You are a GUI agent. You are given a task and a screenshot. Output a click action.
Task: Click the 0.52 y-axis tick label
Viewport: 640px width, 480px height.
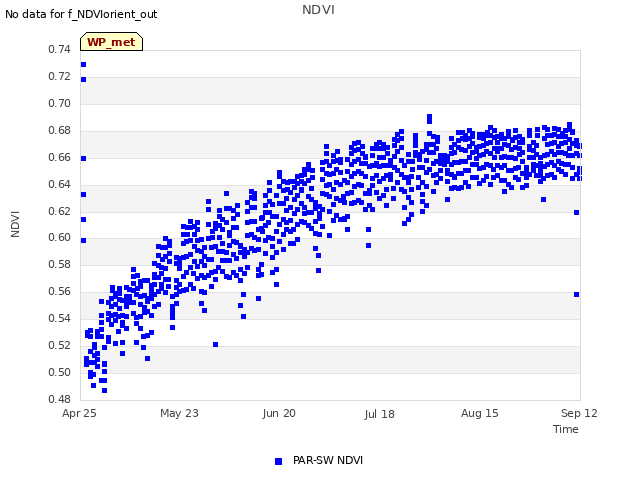coord(59,345)
